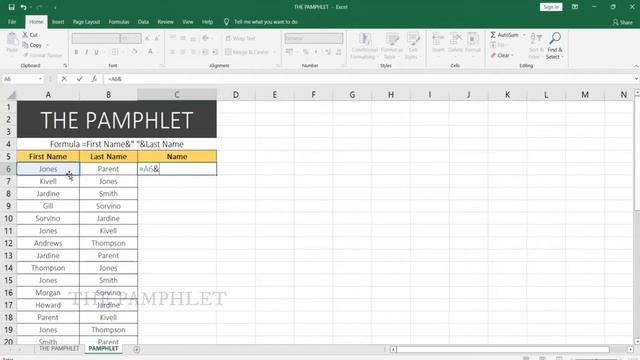Click horizontal scrollbar track
The width and height of the screenshot is (640, 360).
502,349
